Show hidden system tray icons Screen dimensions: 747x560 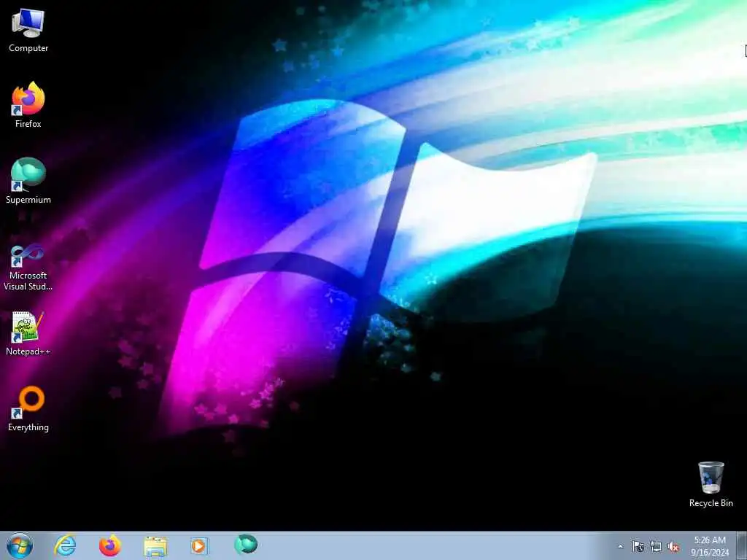pyautogui.click(x=620, y=547)
